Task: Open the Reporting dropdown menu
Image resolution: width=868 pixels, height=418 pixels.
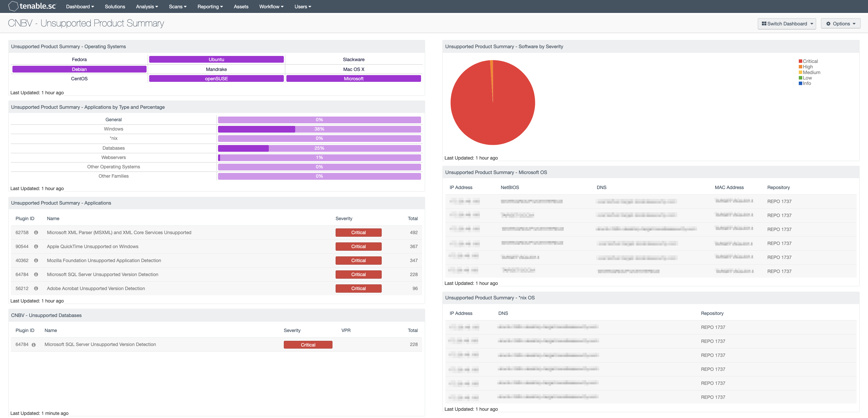Action: [210, 6]
